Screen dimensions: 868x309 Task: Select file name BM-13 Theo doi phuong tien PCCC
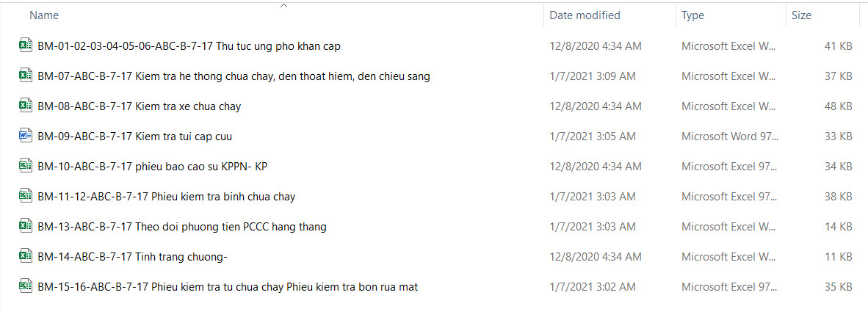(x=182, y=227)
